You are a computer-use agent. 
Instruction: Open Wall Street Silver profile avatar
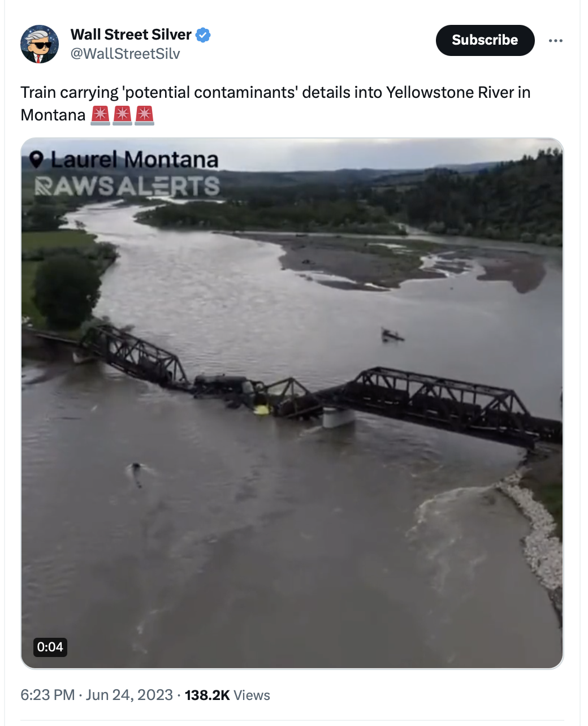40,44
